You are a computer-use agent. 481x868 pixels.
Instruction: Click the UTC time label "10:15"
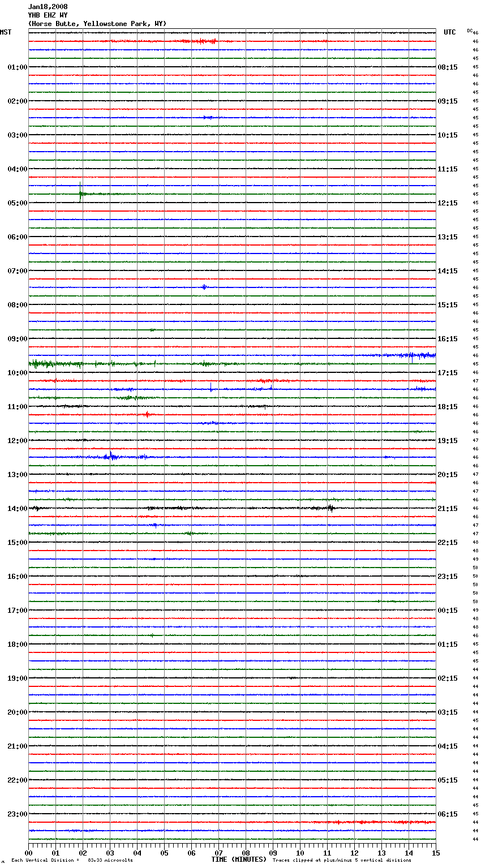(x=448, y=135)
